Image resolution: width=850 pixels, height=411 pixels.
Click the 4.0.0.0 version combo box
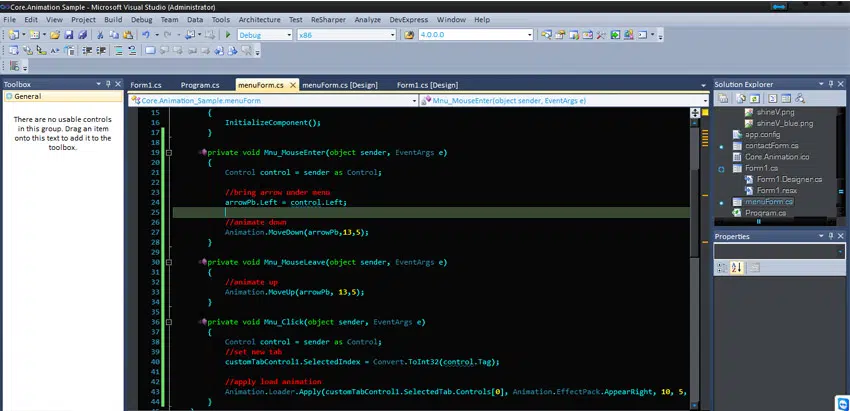[x=472, y=35]
